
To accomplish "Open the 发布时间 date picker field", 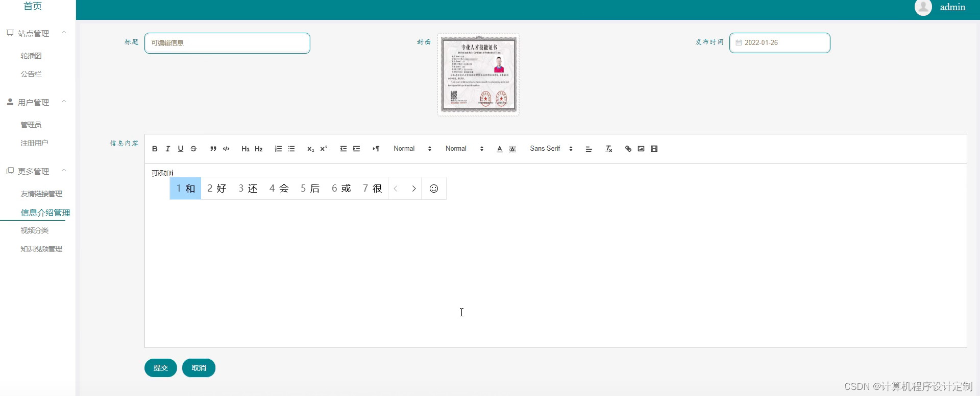I will click(x=779, y=43).
